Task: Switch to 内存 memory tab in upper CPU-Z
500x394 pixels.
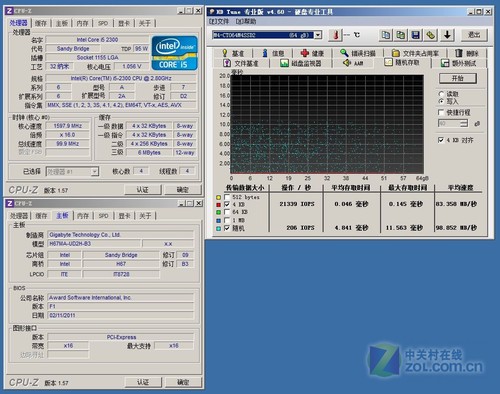Action: 82,23
